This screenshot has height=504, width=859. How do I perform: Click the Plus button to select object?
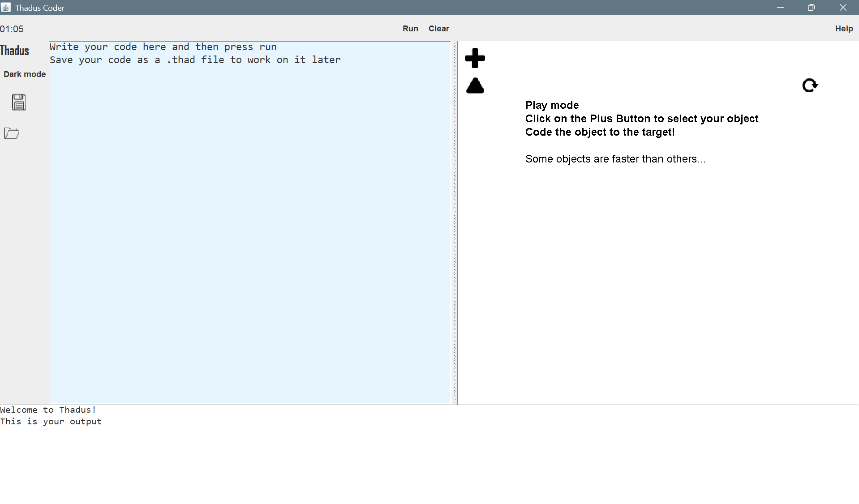click(475, 58)
